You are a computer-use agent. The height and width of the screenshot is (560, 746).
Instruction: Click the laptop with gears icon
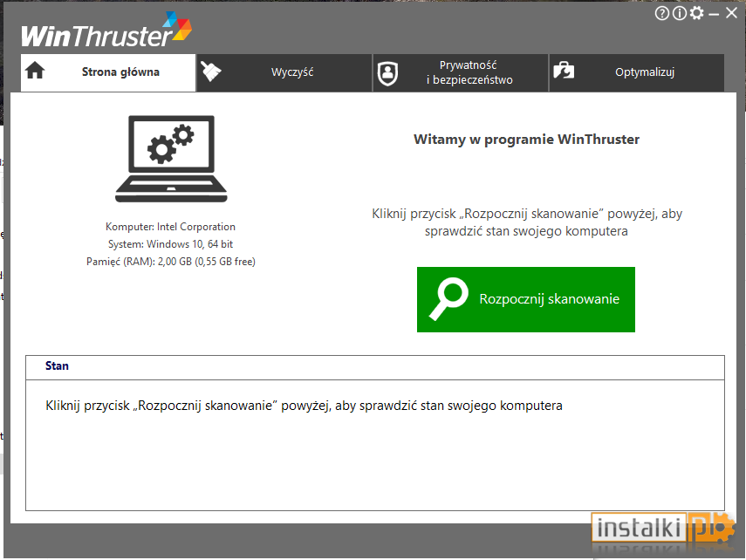[x=171, y=159]
